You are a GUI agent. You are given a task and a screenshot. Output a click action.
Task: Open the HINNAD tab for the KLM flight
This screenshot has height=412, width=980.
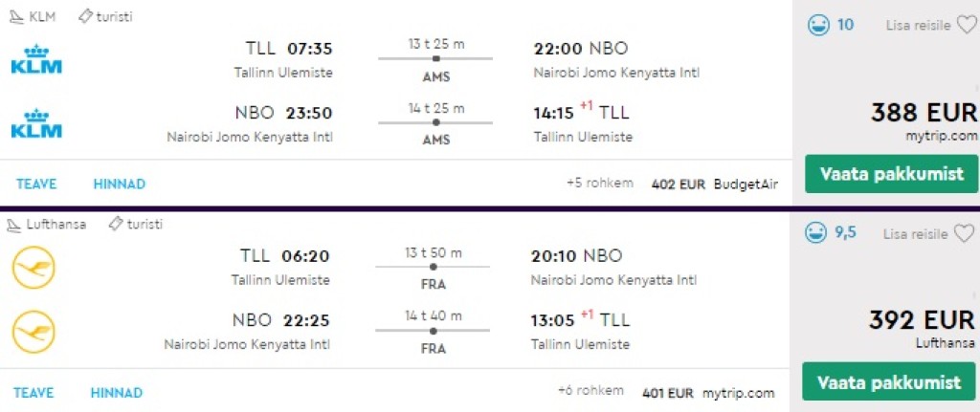(119, 184)
